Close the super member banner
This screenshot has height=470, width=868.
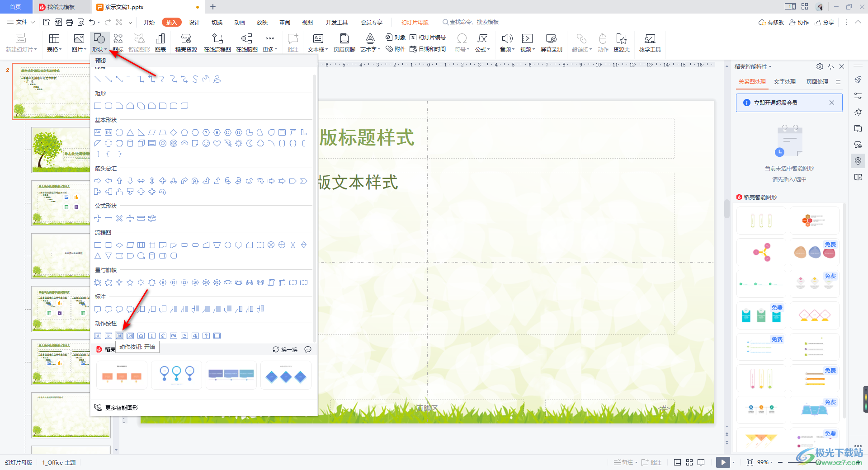832,103
